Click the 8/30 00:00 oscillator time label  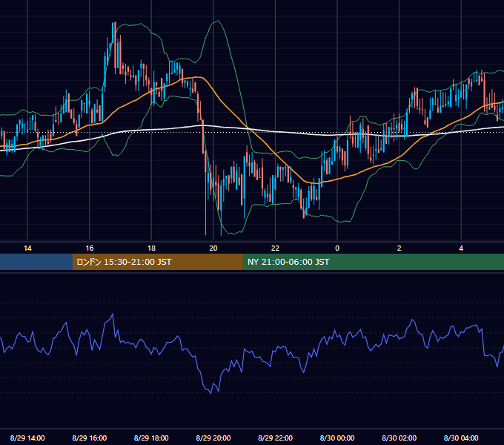coord(337,438)
